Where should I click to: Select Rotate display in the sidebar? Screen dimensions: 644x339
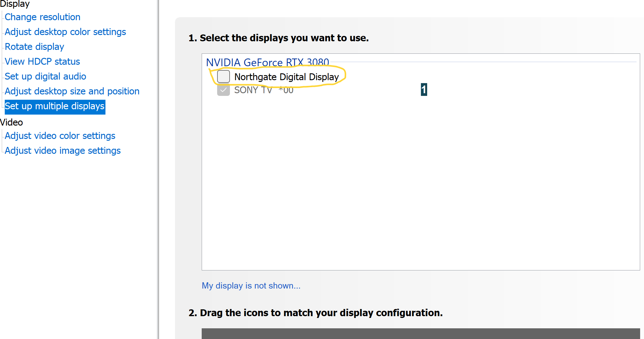[34, 47]
